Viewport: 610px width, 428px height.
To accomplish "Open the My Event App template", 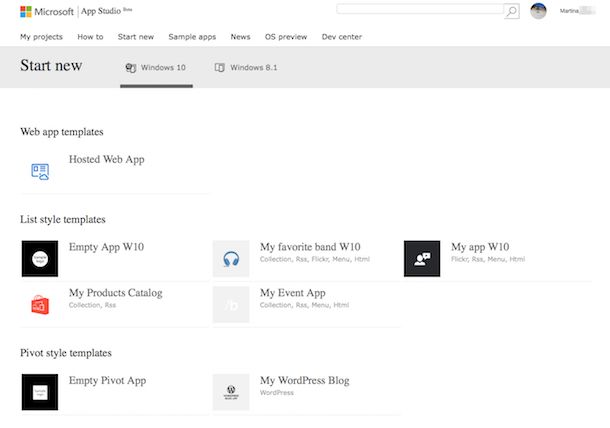I will tap(293, 293).
